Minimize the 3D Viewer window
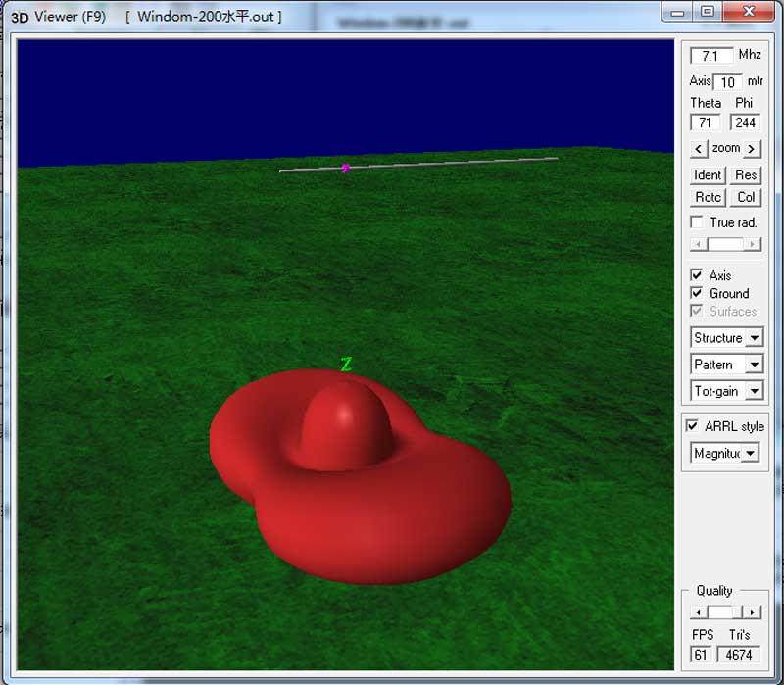 [677, 13]
